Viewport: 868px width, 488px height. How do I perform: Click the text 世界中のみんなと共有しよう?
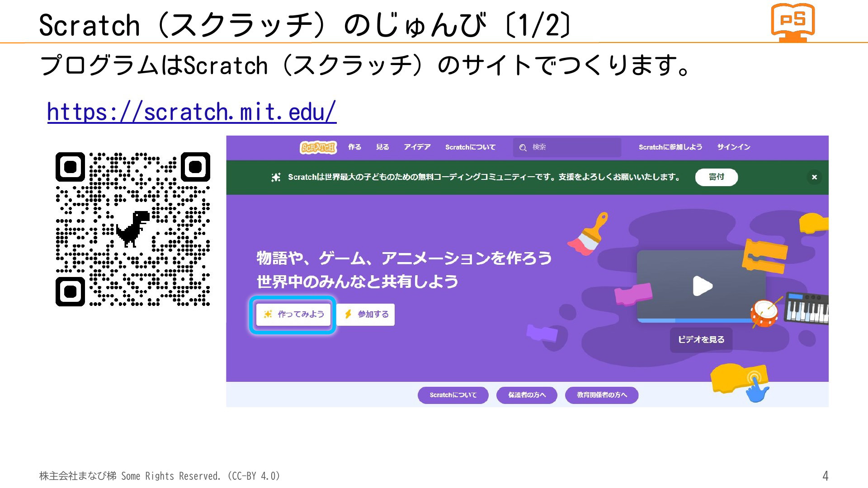[358, 282]
